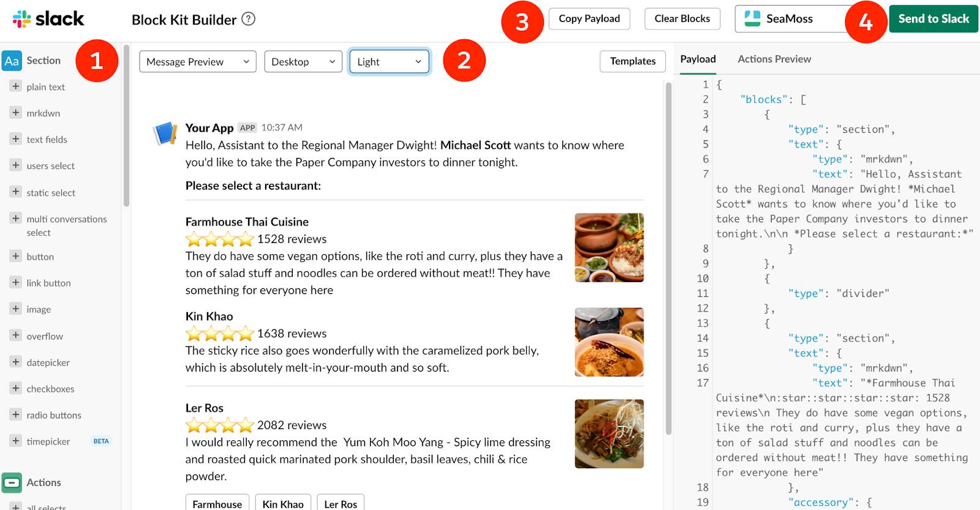Open the Desktop view dropdown

(303, 61)
